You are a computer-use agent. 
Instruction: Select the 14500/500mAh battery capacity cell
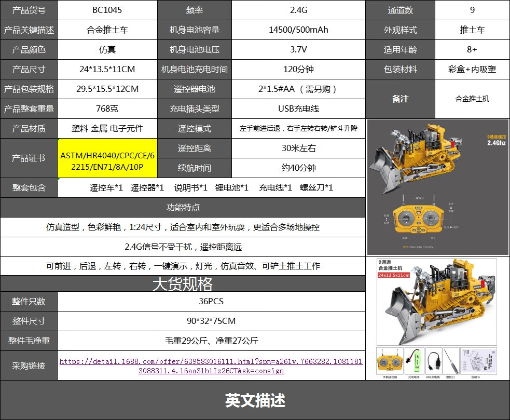pyautogui.click(x=299, y=30)
